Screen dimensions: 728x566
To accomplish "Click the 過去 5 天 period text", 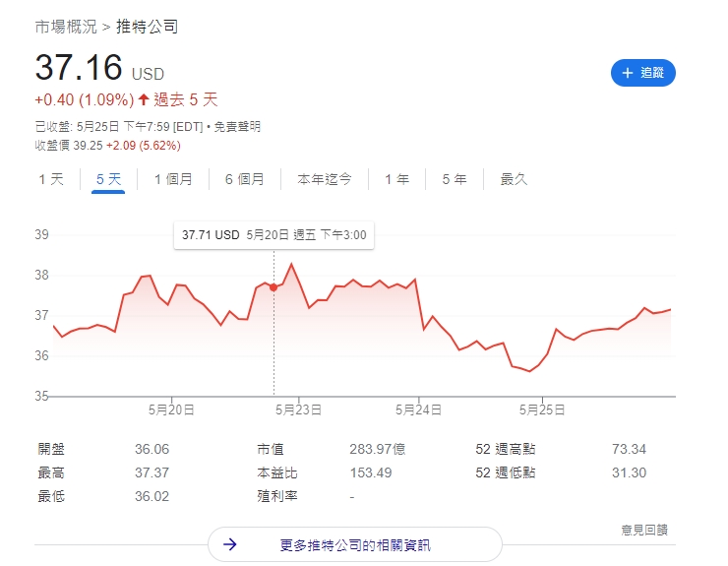I will coord(186,99).
